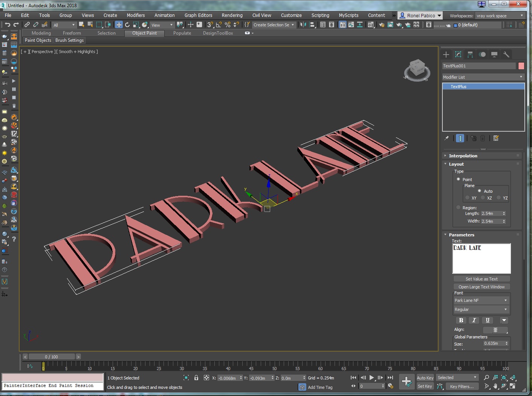Click the TextPlus001 object color swatch
Image resolution: width=532 pixels, height=396 pixels.
[521, 66]
